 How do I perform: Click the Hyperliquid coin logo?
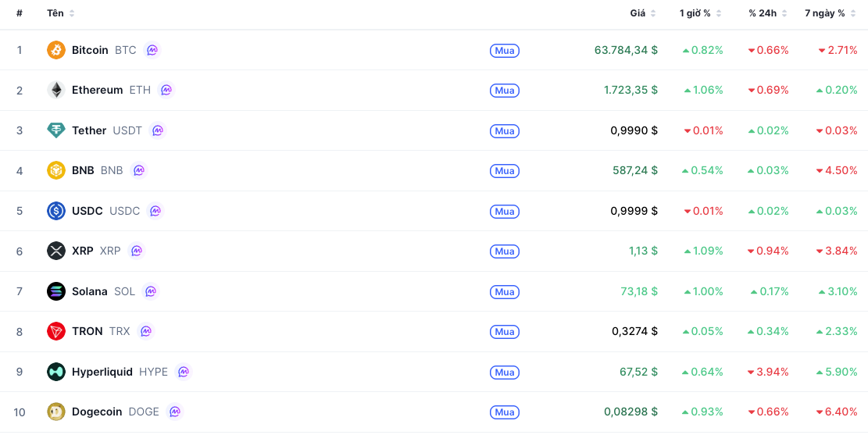[x=56, y=372]
